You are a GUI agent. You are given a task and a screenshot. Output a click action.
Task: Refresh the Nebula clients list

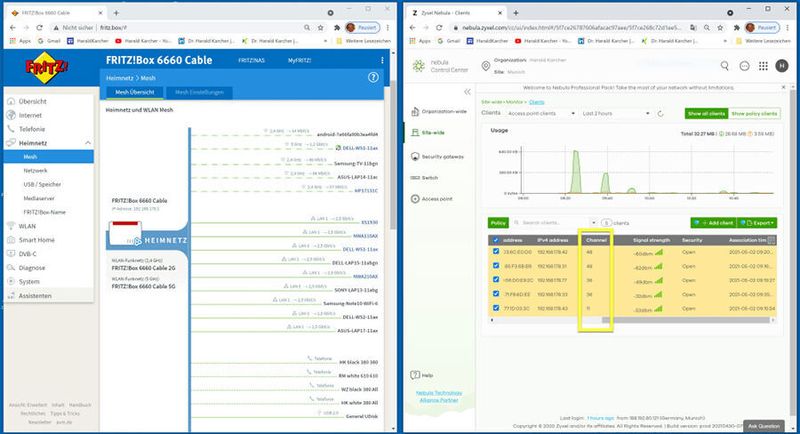(661, 114)
